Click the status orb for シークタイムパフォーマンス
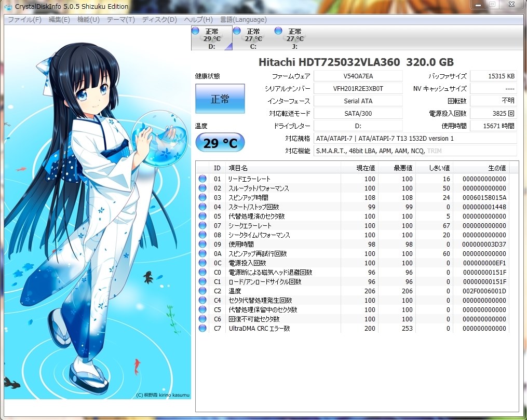Viewport: 527px width, 420px height. pyautogui.click(x=202, y=235)
